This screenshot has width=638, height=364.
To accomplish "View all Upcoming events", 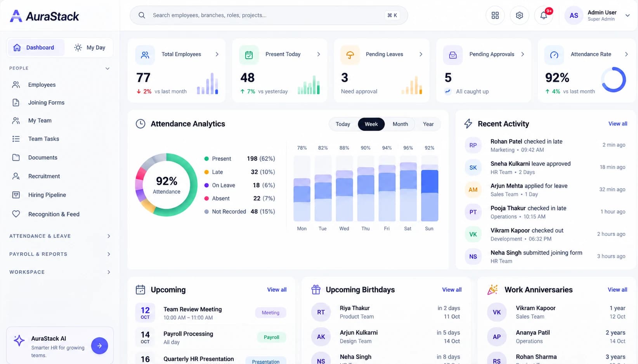I will click(277, 289).
